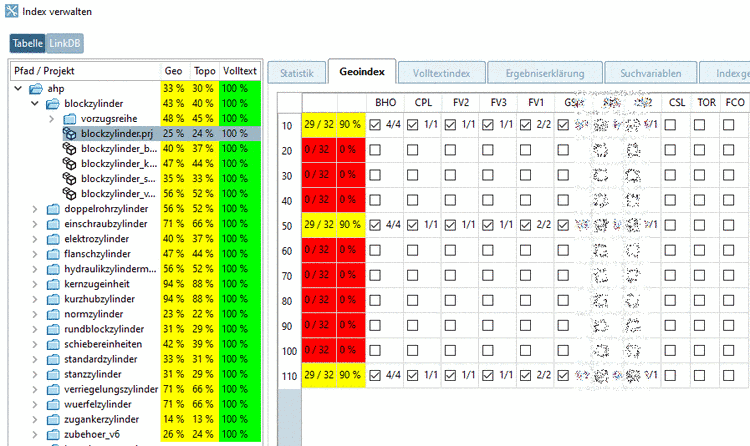Expand the stanzzylinder folder
The height and width of the screenshot is (446, 750).
tap(35, 374)
